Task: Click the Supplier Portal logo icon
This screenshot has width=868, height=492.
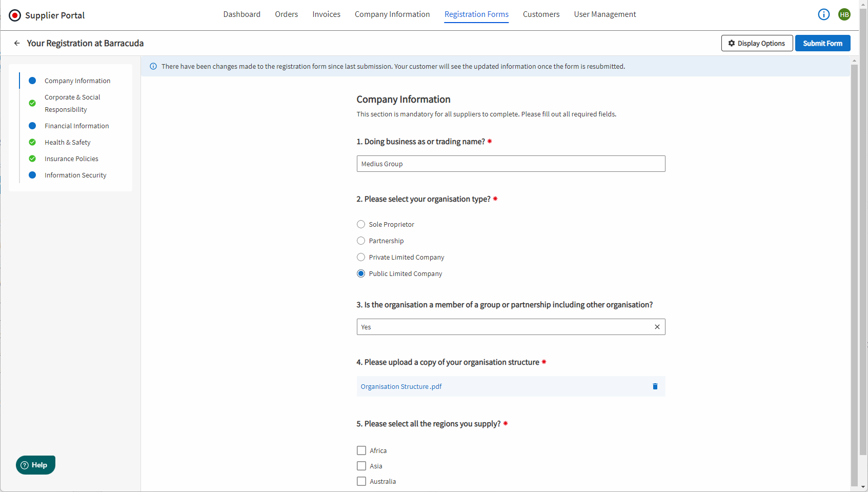Action: (x=14, y=15)
